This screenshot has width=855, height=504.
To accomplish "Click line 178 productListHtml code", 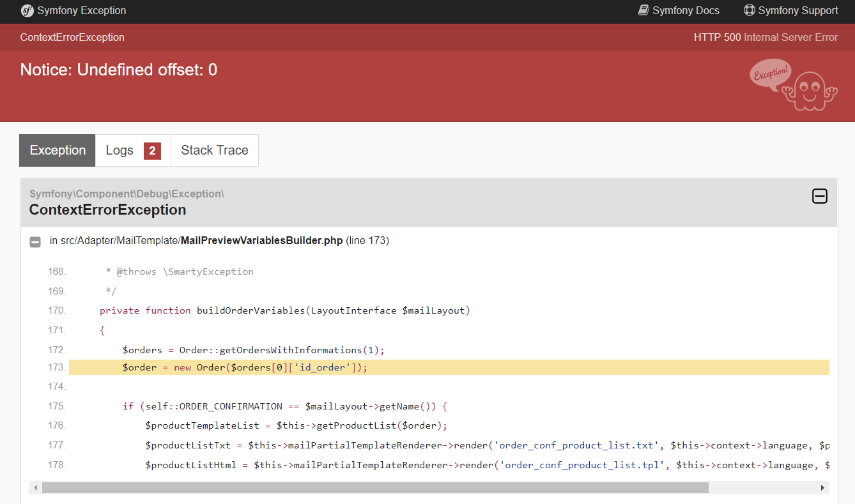I will pyautogui.click(x=487, y=465).
